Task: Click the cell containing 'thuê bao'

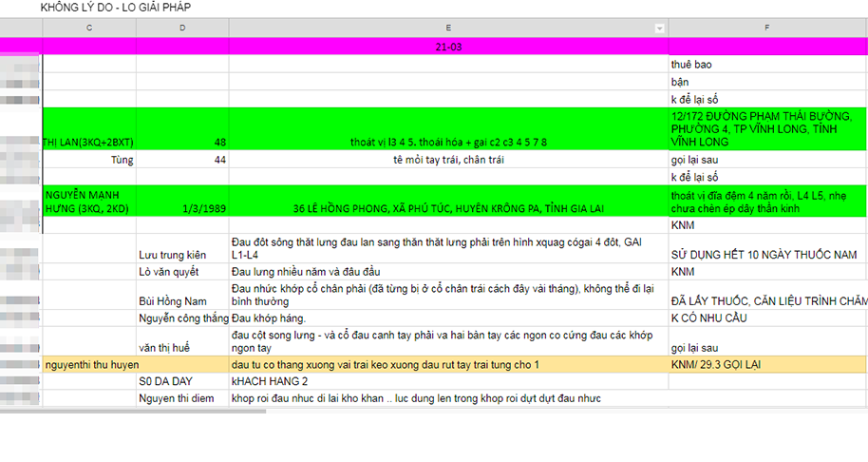Action: 767,65
